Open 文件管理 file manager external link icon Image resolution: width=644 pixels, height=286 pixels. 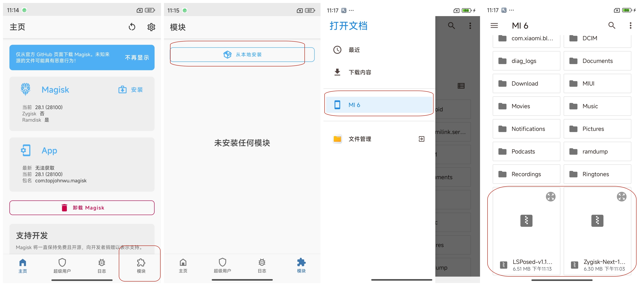click(421, 139)
